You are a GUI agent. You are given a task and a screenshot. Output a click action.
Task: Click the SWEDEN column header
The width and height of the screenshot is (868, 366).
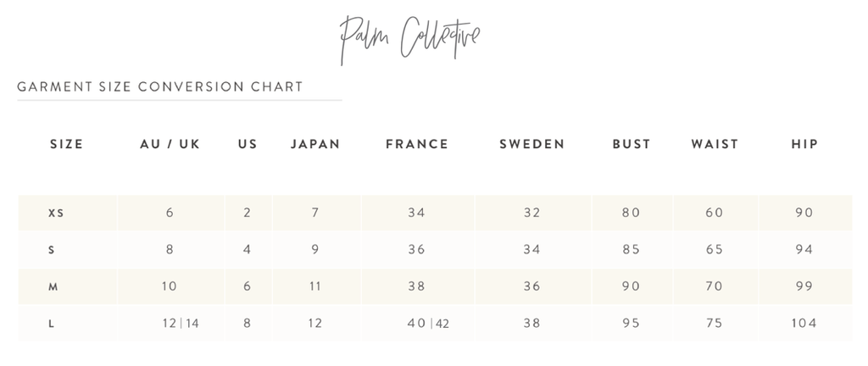coord(532,144)
